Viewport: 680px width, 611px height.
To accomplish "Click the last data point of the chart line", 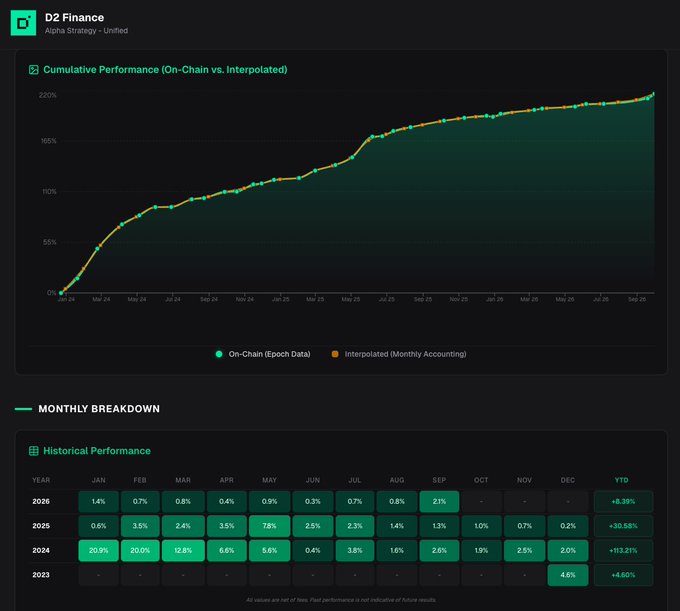I will coord(654,94).
